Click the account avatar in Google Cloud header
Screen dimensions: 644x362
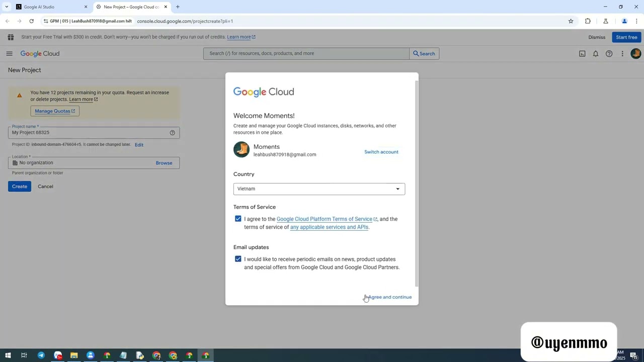pos(636,53)
